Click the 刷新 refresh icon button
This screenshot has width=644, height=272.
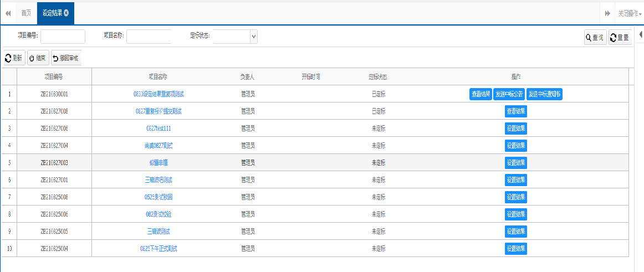[14, 58]
